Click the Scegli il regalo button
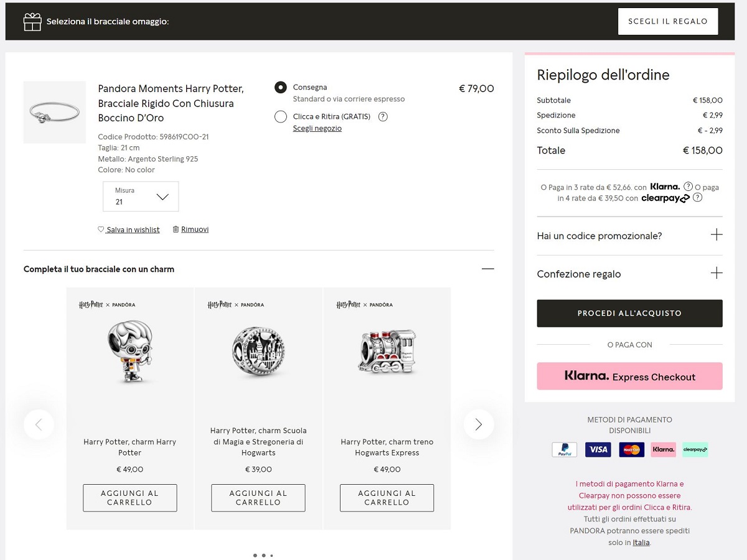747x560 pixels. point(668,21)
